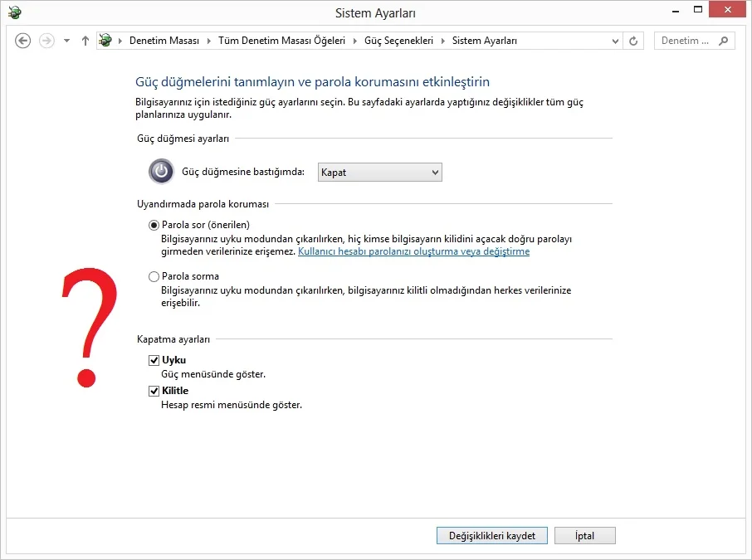The width and height of the screenshot is (752, 560).
Task: Open the user account password change link
Action: coord(413,251)
